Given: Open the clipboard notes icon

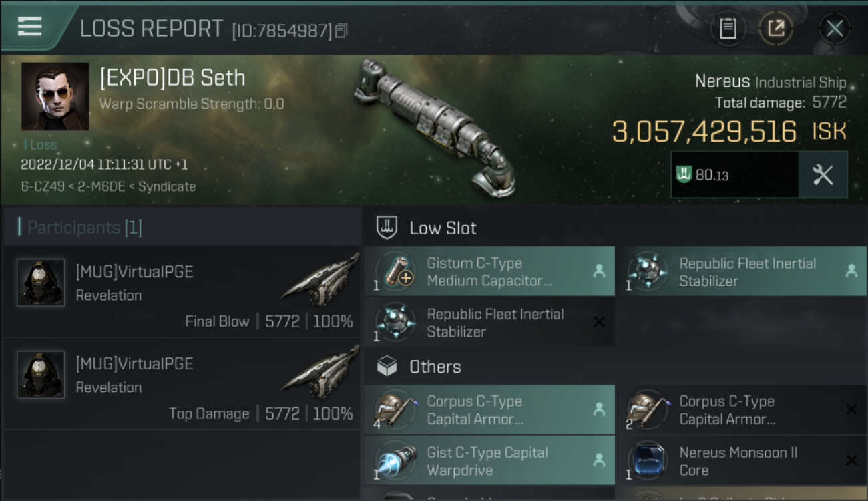Looking at the screenshot, I should tap(728, 28).
